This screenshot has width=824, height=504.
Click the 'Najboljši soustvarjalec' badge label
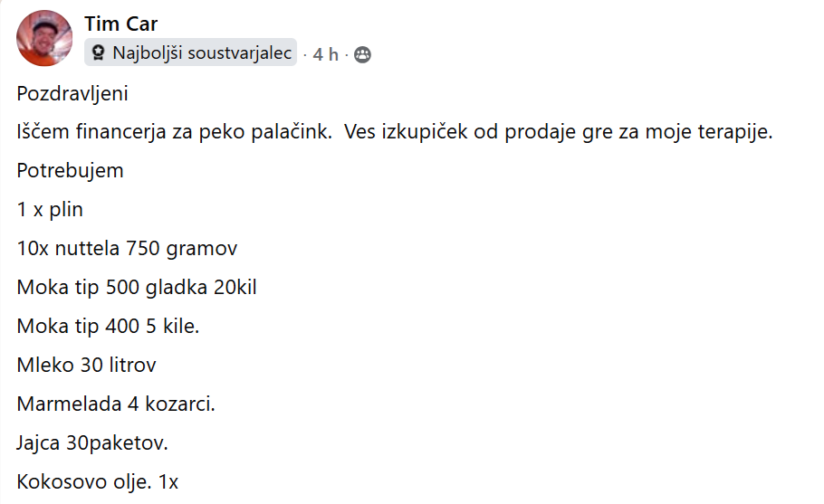202,53
